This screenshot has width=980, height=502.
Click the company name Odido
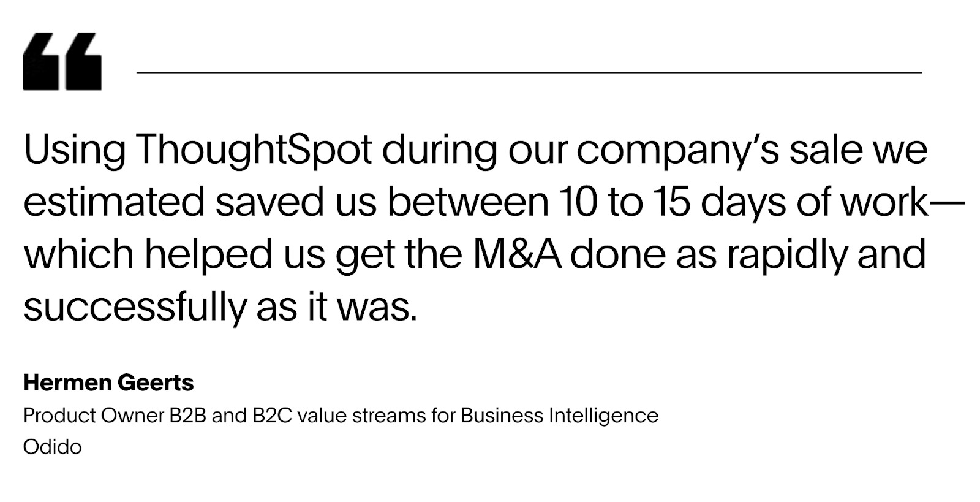52,447
